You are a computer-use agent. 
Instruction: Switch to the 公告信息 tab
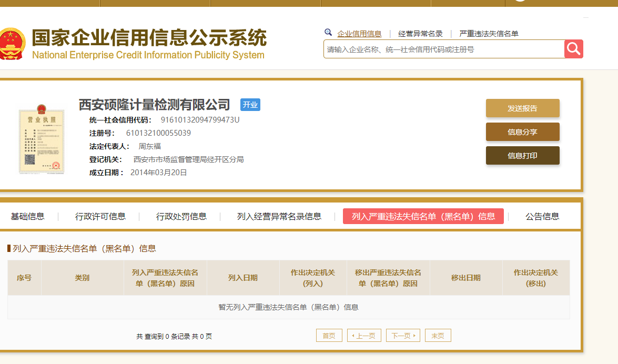tap(542, 217)
